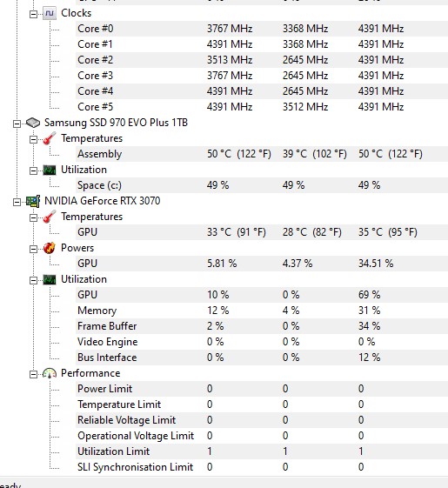Image resolution: width=448 pixels, height=488 pixels.
Task: Click the SSD Utilization graph icon
Action: [50, 170]
